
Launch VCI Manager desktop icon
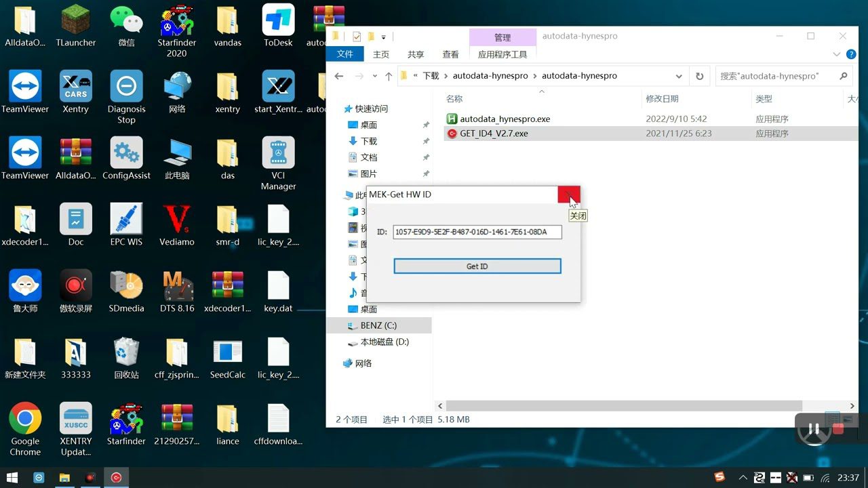coord(278,164)
